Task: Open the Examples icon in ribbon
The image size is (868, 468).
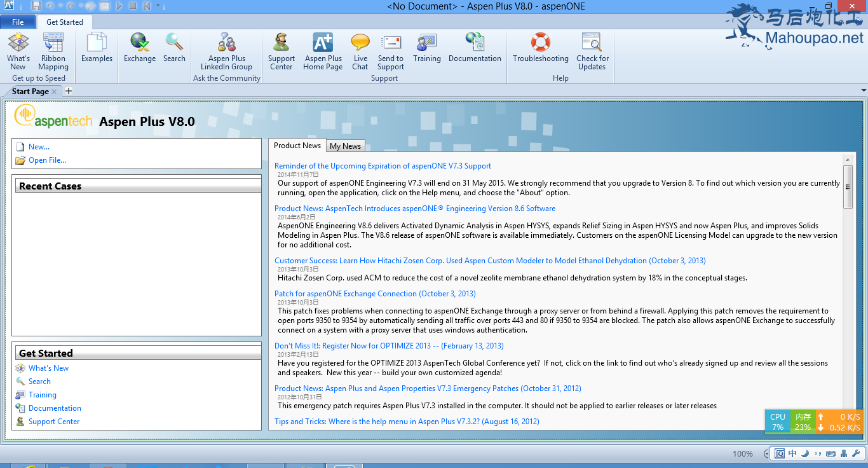Action: click(97, 48)
